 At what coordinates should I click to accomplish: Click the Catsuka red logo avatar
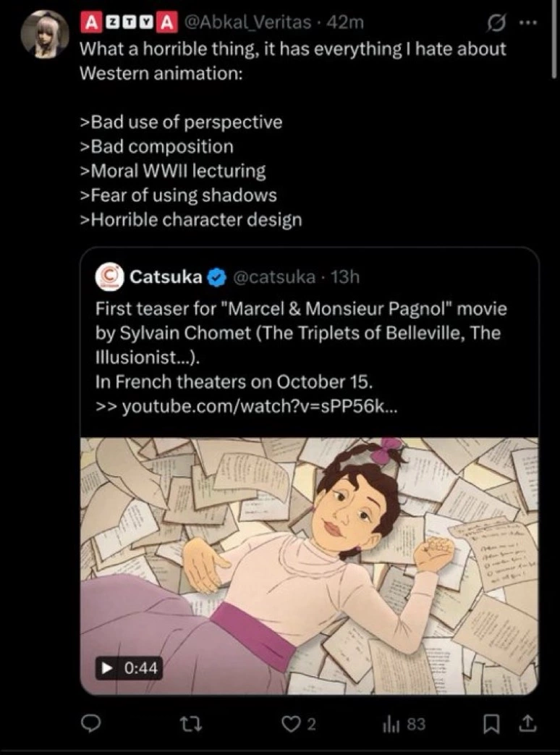pos(110,277)
